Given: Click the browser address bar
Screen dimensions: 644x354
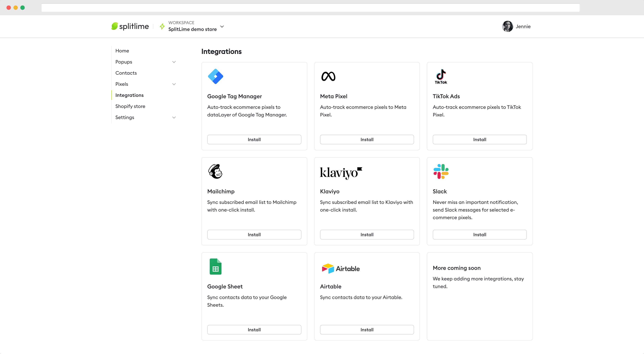Looking at the screenshot, I should point(310,7).
